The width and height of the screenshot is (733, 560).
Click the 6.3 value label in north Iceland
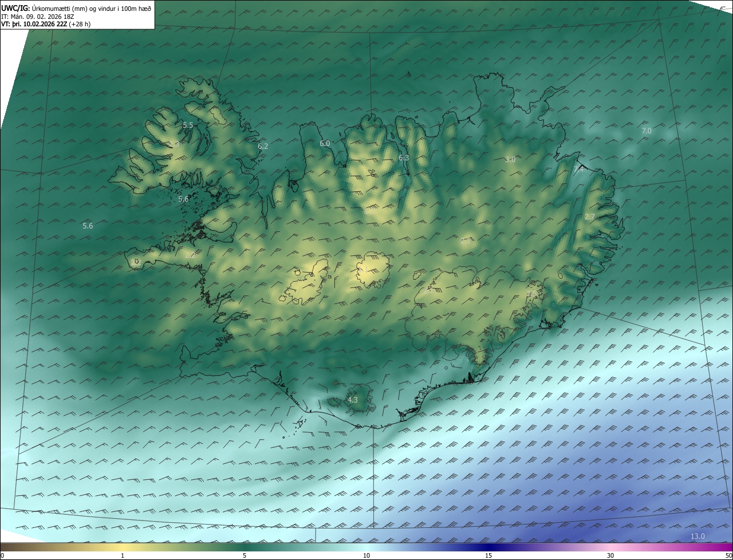coord(404,158)
